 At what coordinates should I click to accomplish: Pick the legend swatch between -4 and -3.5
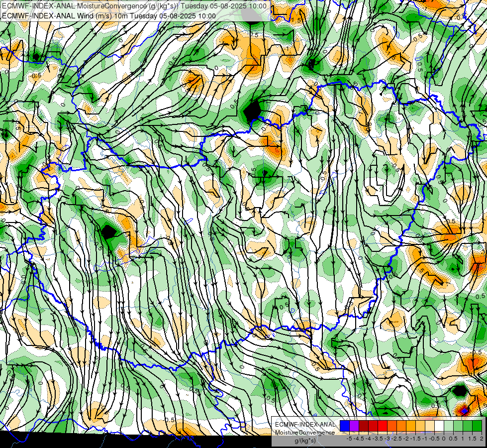coord(373,426)
